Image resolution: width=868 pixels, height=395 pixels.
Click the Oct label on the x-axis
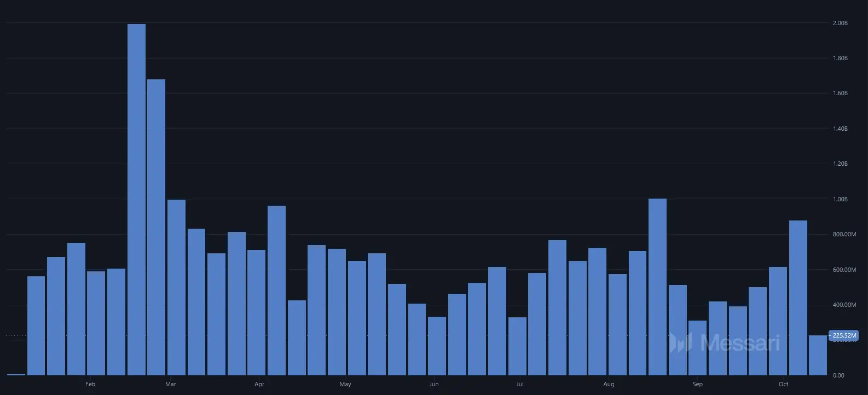(x=783, y=384)
